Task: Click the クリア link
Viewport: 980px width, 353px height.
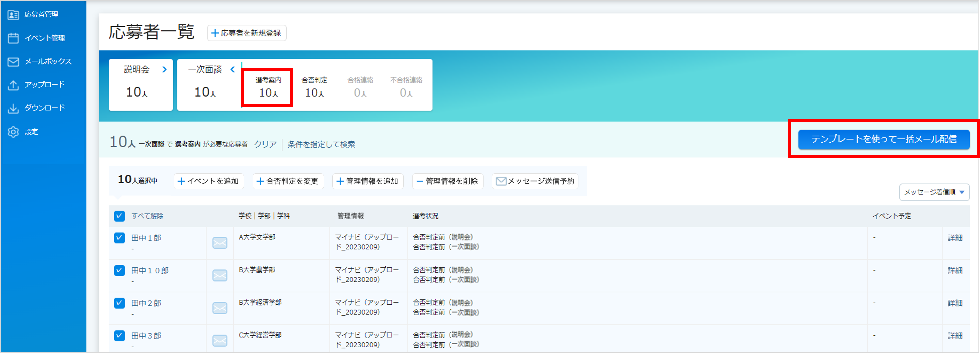Action: (x=265, y=144)
